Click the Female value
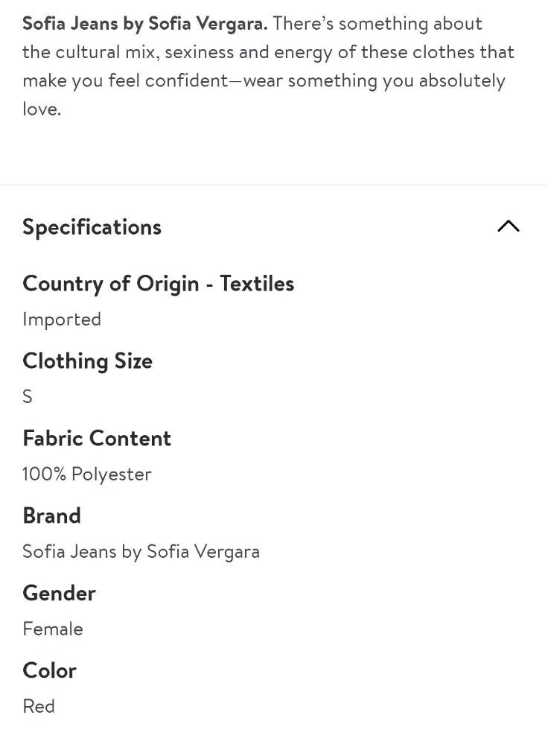The height and width of the screenshot is (756, 548). tap(53, 629)
